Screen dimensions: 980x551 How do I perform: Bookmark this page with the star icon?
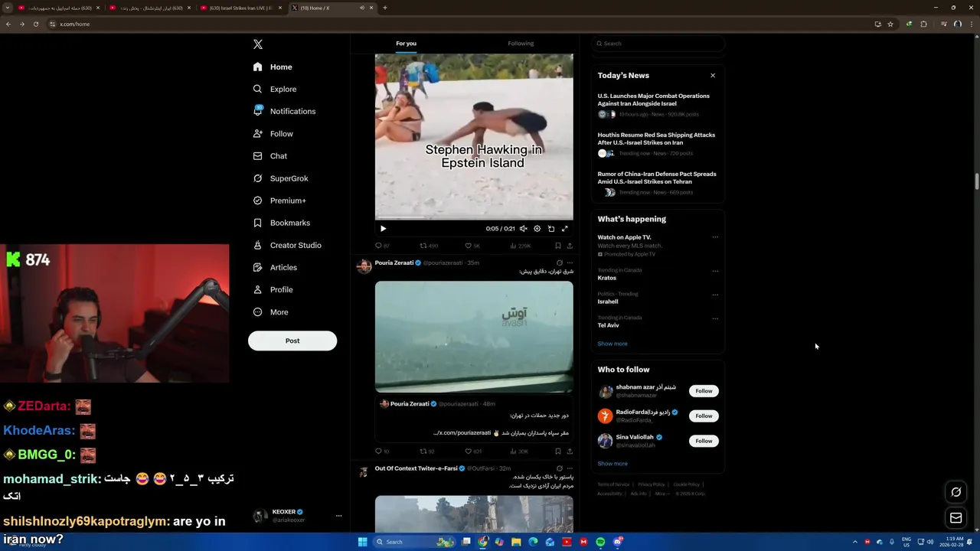pyautogui.click(x=890, y=24)
